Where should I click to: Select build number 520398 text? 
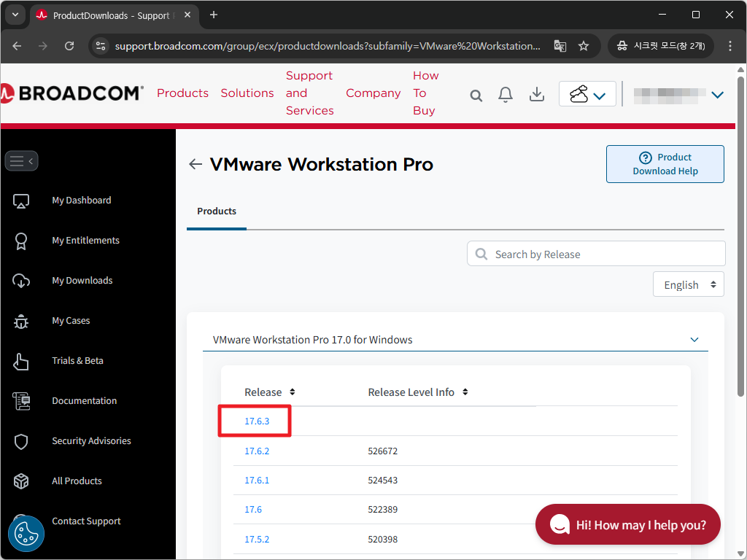382,539
